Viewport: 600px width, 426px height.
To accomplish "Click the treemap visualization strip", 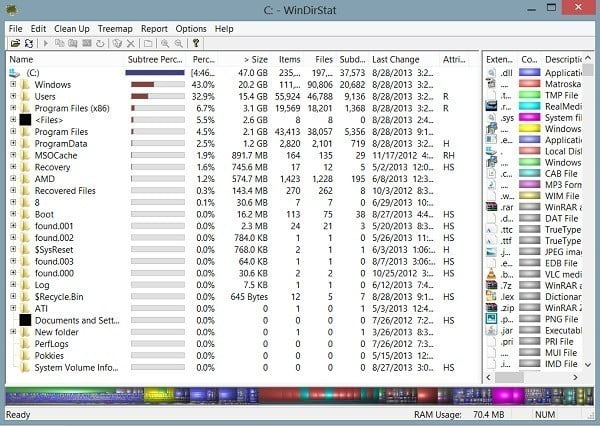I will [300, 395].
